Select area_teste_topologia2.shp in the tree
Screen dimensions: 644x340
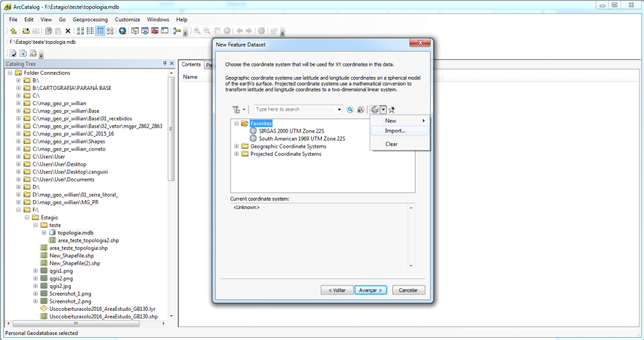pos(88,241)
